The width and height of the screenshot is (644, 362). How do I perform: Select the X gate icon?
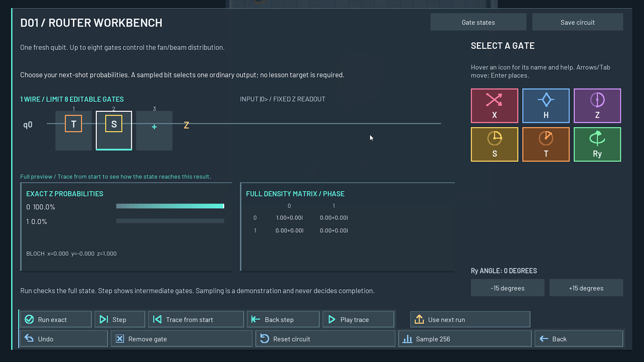[x=494, y=106]
